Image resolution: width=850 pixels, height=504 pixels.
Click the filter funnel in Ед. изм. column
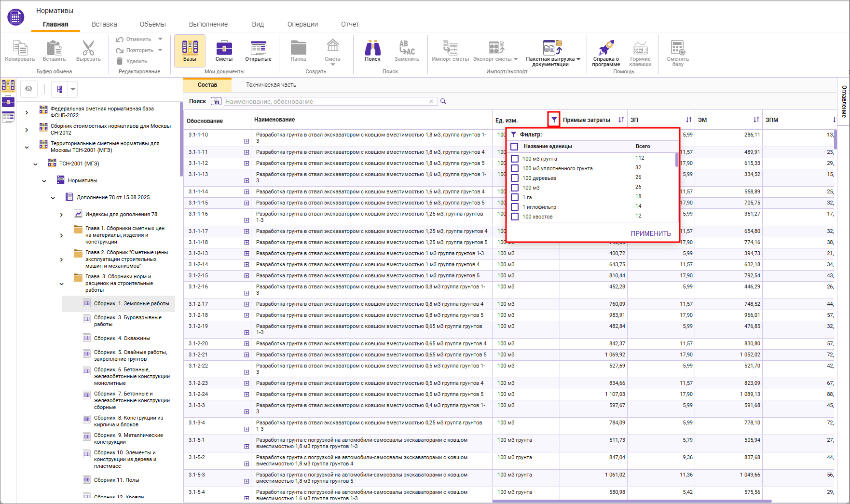(x=554, y=120)
